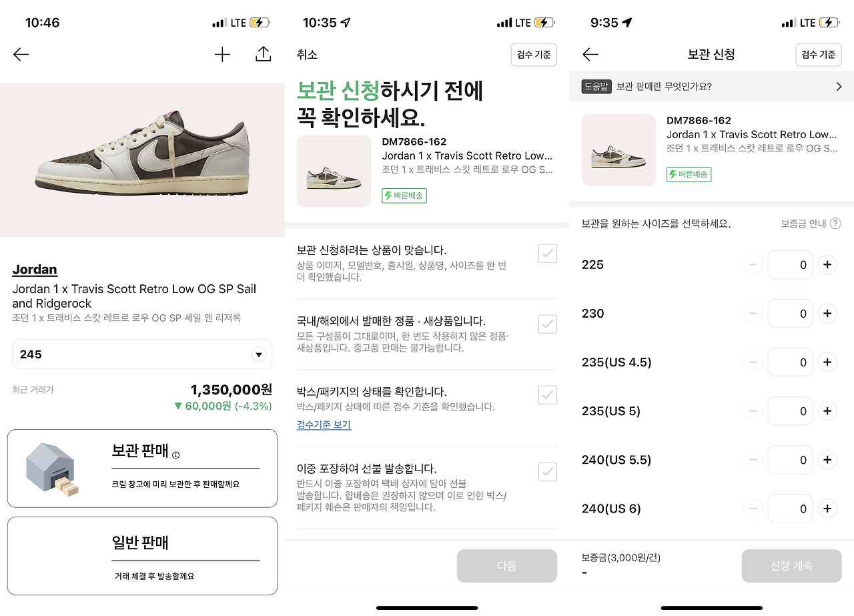Increase quantity for size 235(US 5)

[x=827, y=411]
